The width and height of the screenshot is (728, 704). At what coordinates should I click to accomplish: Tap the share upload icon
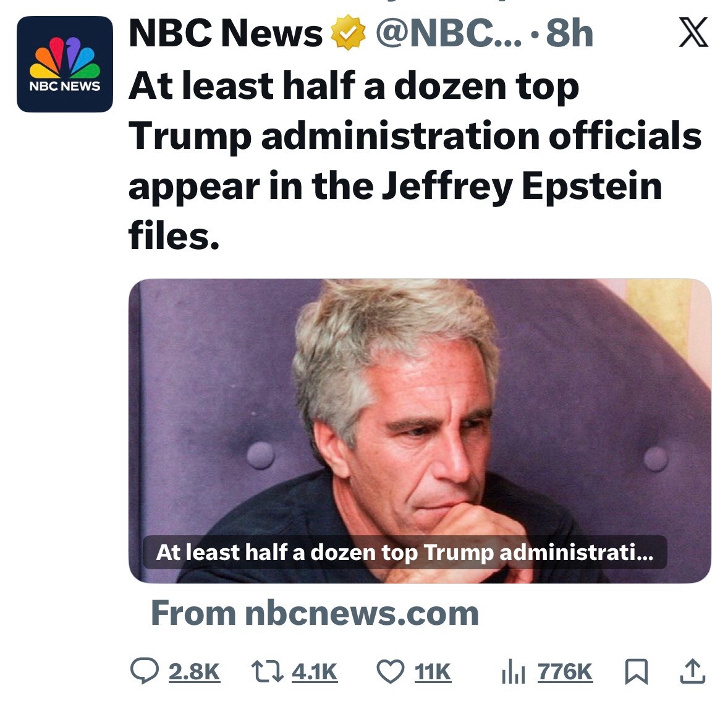click(x=692, y=671)
